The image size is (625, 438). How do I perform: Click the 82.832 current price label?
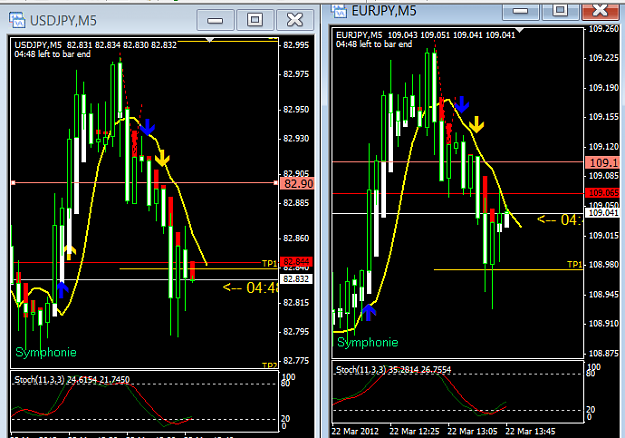coord(296,279)
